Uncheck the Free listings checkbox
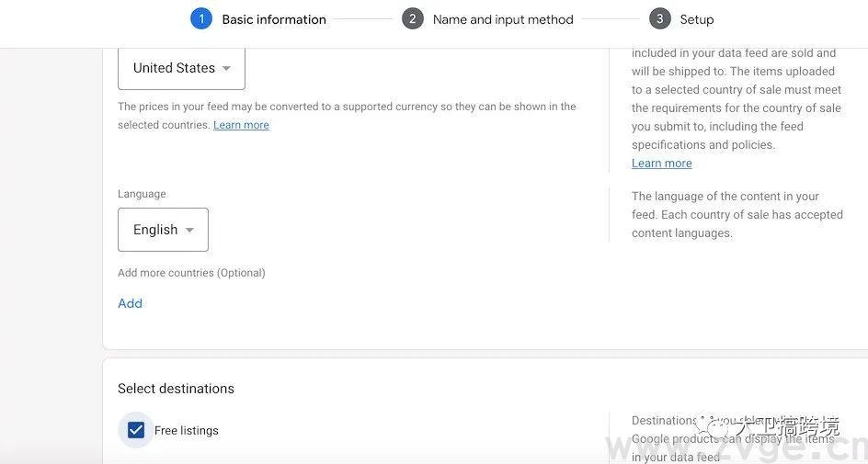 tap(136, 430)
